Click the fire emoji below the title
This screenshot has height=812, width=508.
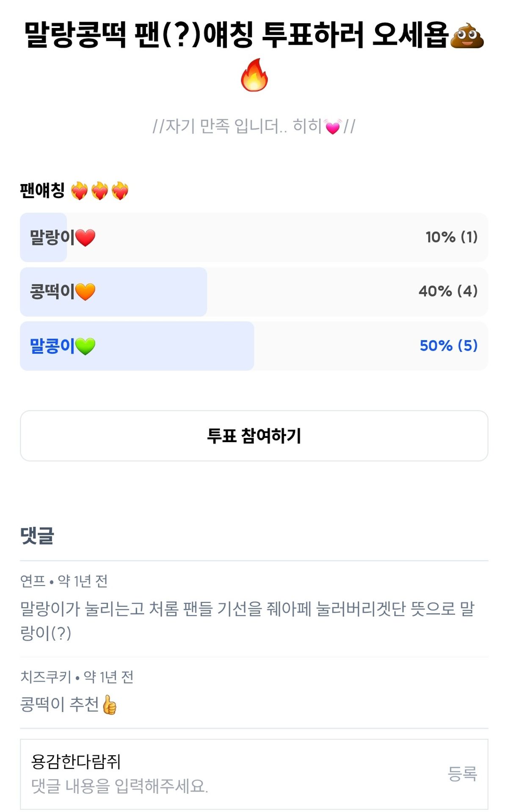pos(254,75)
